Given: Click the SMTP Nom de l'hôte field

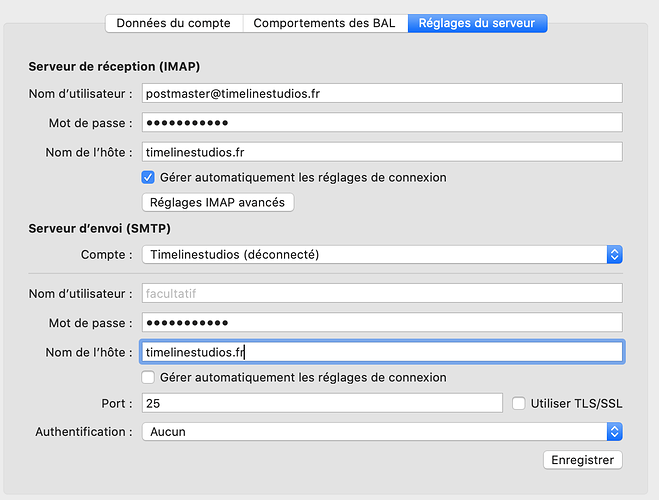Looking at the screenshot, I should (x=382, y=352).
